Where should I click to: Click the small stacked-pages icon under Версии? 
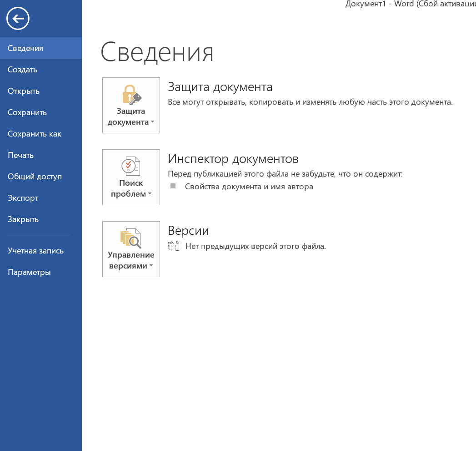pyautogui.click(x=174, y=246)
